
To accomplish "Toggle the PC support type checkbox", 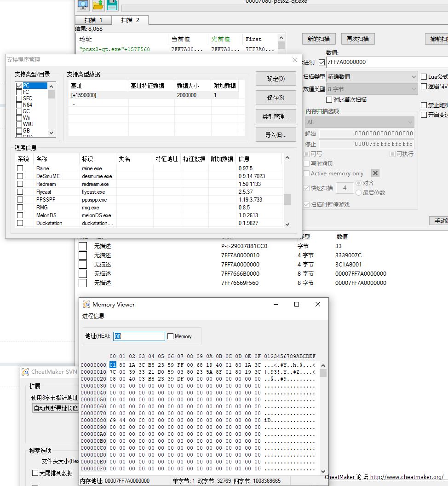I will pyautogui.click(x=19, y=86).
